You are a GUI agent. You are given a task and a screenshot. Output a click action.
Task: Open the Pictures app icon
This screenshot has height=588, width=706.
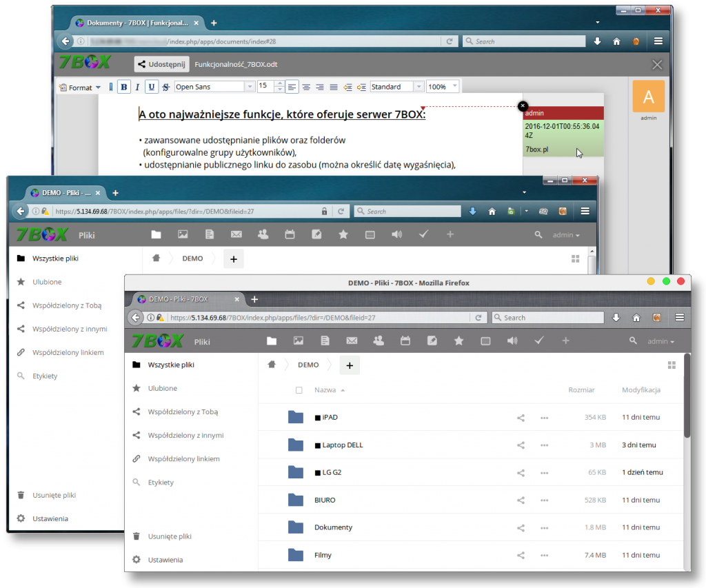tap(298, 341)
